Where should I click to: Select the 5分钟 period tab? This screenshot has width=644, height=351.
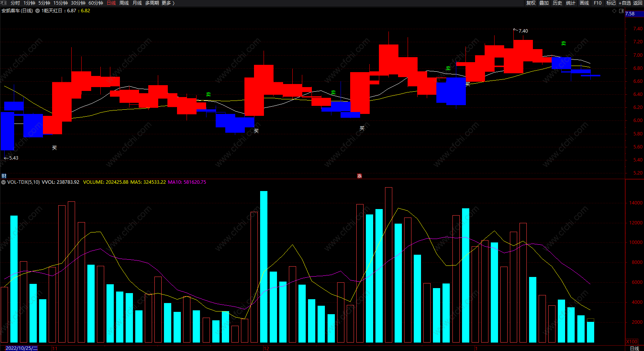(x=44, y=3)
